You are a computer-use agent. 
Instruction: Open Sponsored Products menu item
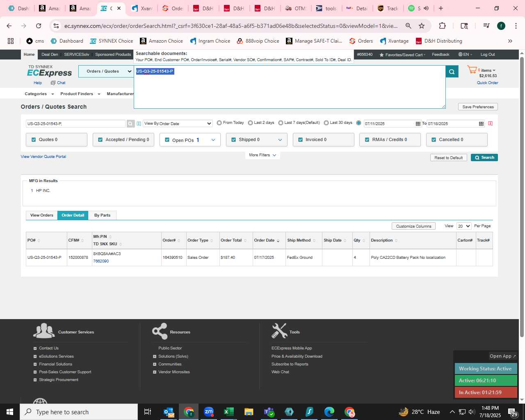tap(113, 55)
